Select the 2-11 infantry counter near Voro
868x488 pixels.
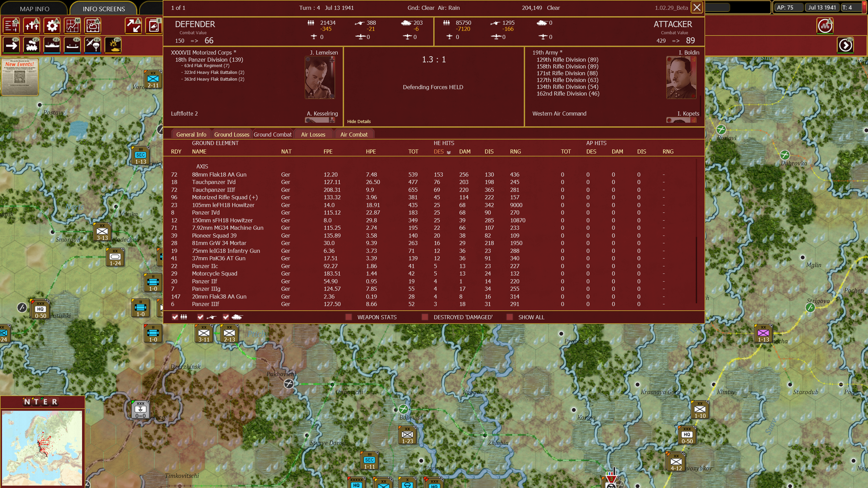pyautogui.click(x=153, y=80)
